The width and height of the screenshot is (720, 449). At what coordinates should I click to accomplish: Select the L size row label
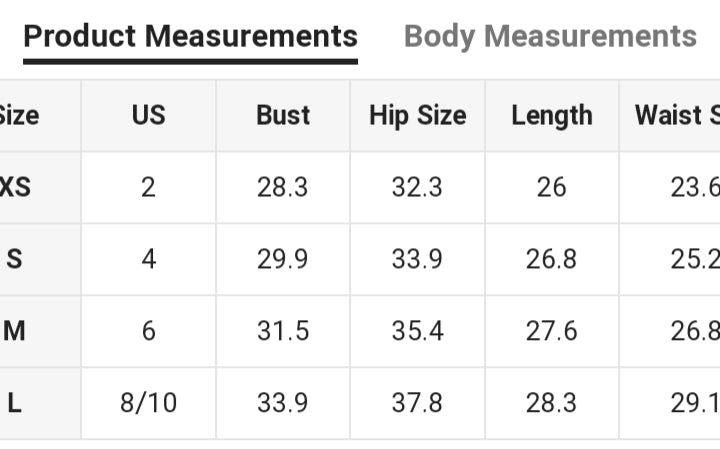(x=14, y=403)
